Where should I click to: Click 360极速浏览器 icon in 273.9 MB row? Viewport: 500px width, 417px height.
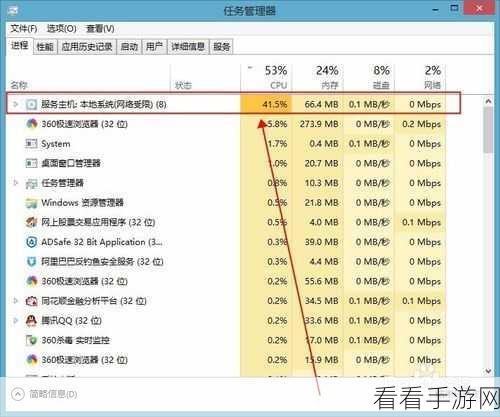coord(32,124)
